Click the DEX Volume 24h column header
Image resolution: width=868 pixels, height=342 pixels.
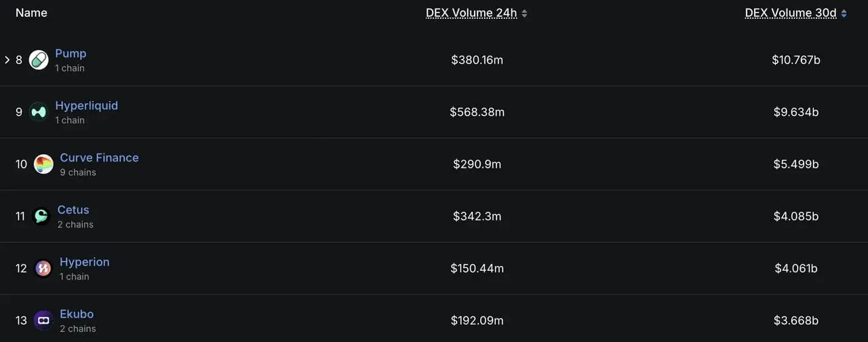click(x=471, y=13)
